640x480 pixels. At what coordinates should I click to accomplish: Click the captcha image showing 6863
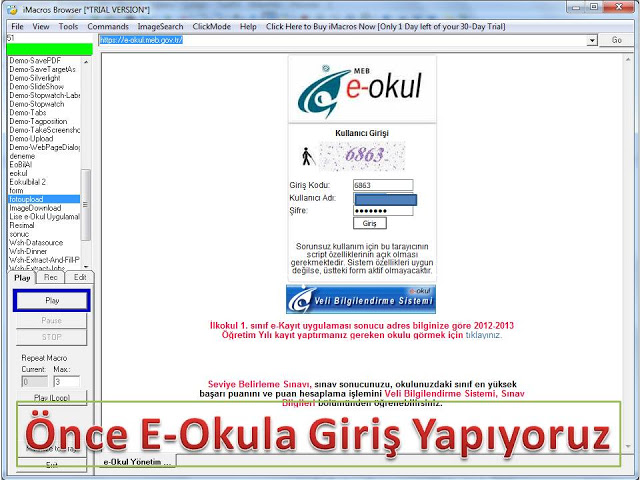(x=362, y=156)
